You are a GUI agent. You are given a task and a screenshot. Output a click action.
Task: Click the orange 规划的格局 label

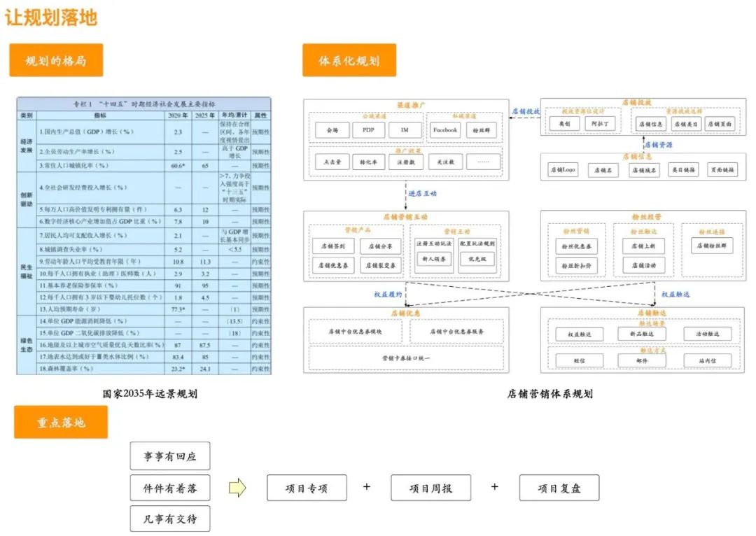56,60
